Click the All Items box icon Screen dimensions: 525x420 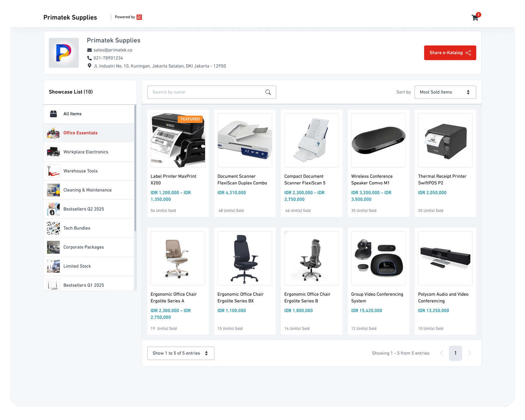[53, 114]
